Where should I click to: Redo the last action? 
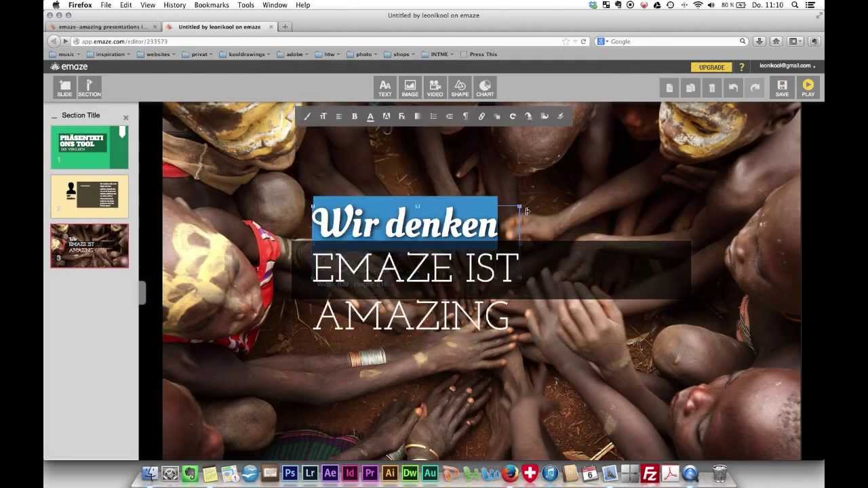(754, 87)
